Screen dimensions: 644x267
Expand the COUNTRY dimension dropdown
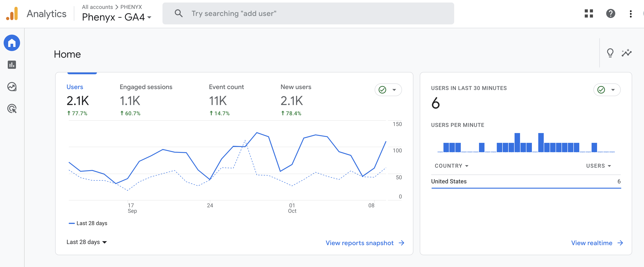451,166
